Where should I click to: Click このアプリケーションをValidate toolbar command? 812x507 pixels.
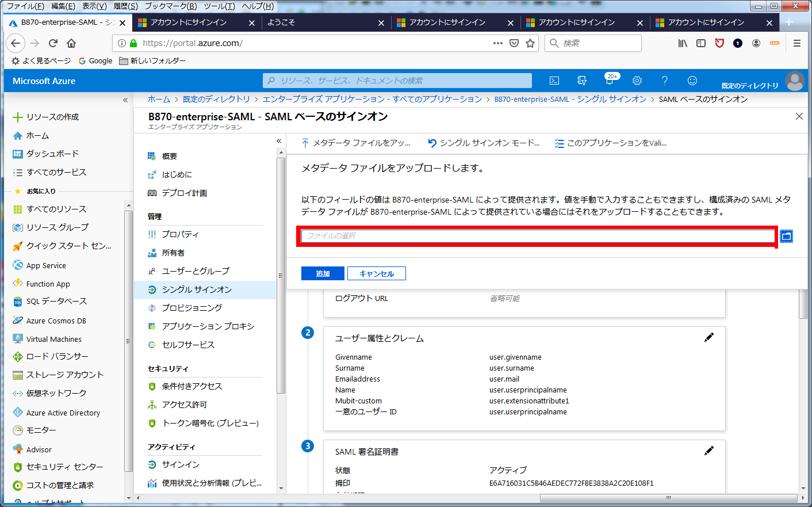pos(611,143)
